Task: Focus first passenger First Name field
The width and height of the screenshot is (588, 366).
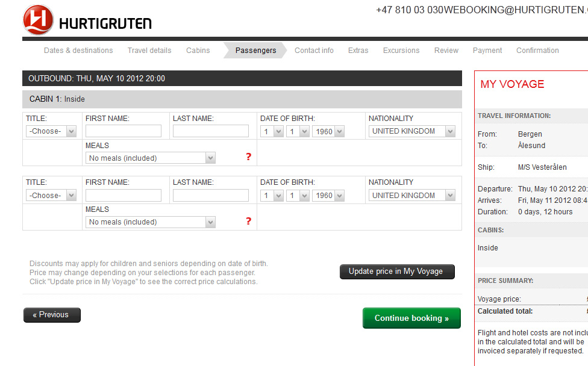Action: click(x=124, y=131)
